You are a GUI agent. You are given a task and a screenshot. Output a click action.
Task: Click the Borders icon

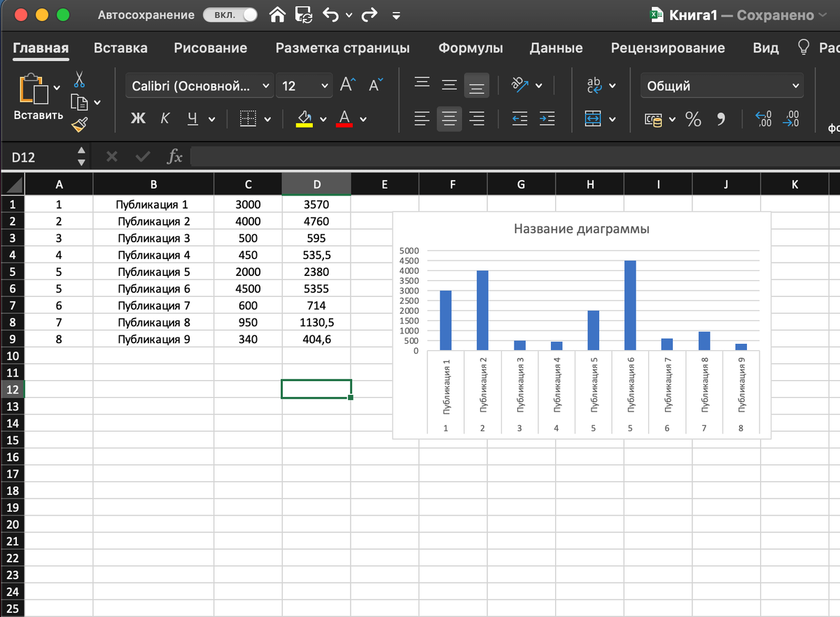point(248,118)
